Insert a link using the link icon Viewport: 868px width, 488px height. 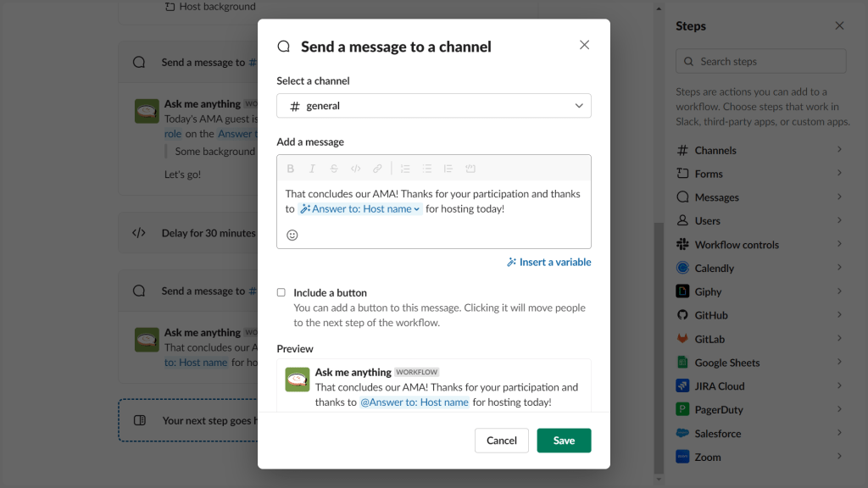coord(377,169)
